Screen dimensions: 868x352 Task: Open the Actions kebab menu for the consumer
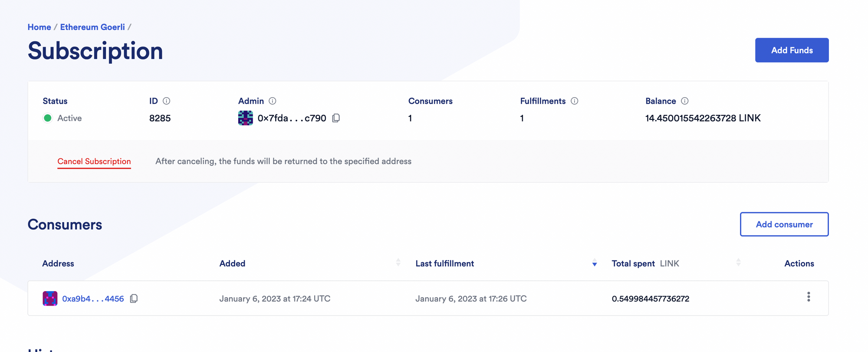(809, 297)
